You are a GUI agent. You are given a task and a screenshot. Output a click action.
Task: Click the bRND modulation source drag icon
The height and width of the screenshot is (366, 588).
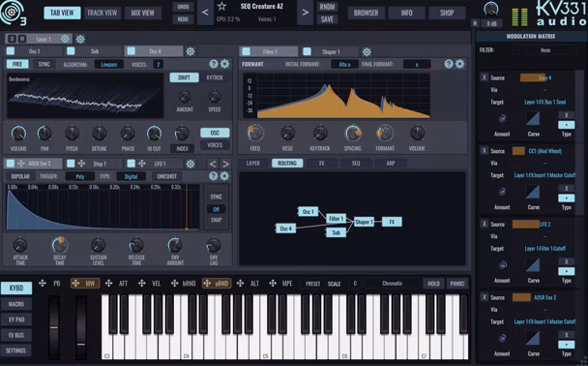pyautogui.click(x=174, y=283)
